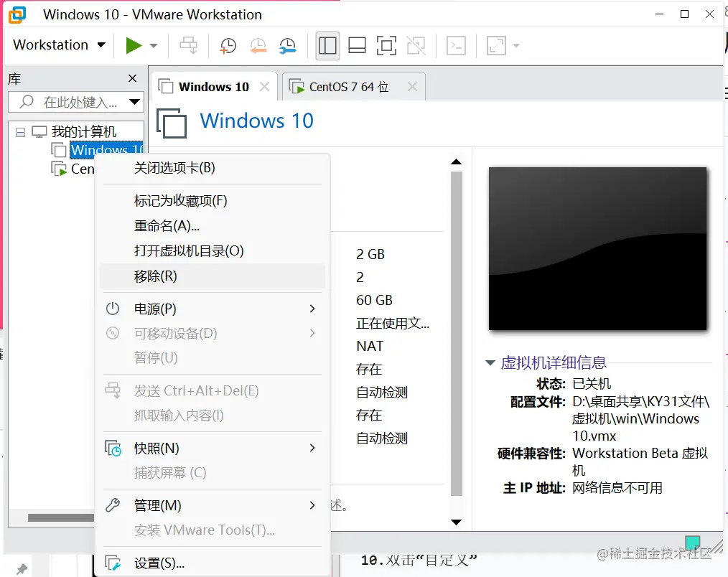Select 打开虚拟机目录(O) menu entry
The width and height of the screenshot is (728, 577).
click(213, 250)
